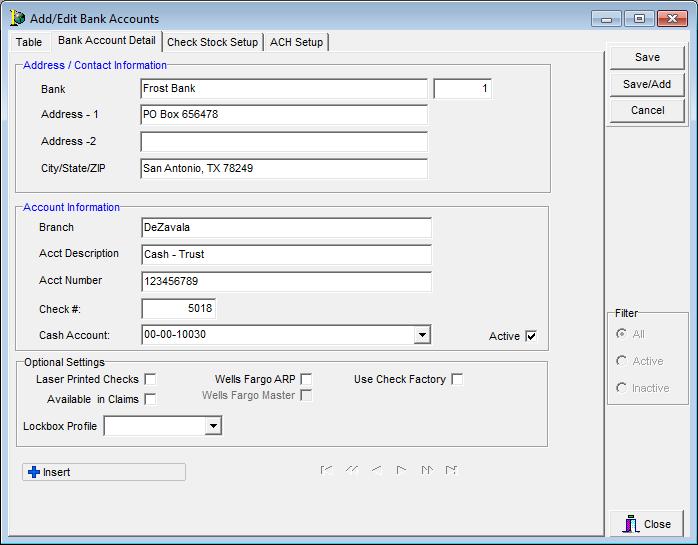Go to the previous record arrow
This screenshot has width=698, height=545.
[x=376, y=469]
